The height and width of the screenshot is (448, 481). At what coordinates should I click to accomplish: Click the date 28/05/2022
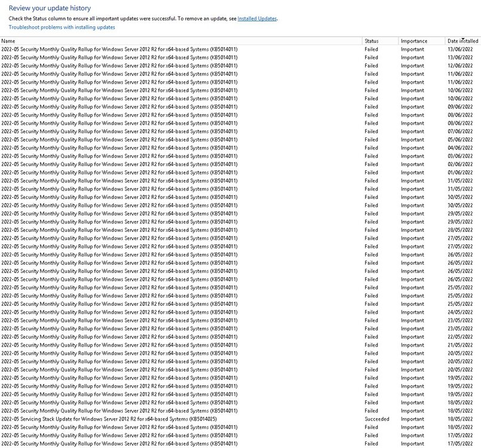(x=460, y=230)
